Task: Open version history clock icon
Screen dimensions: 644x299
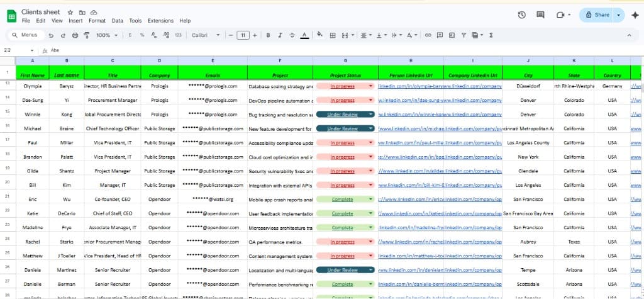Action: (521, 15)
